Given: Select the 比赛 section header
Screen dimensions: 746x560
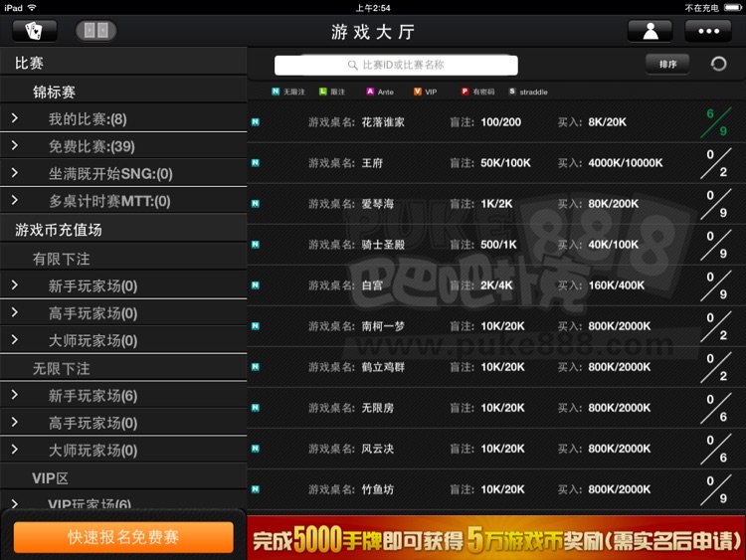Looking at the screenshot, I should tap(123, 63).
